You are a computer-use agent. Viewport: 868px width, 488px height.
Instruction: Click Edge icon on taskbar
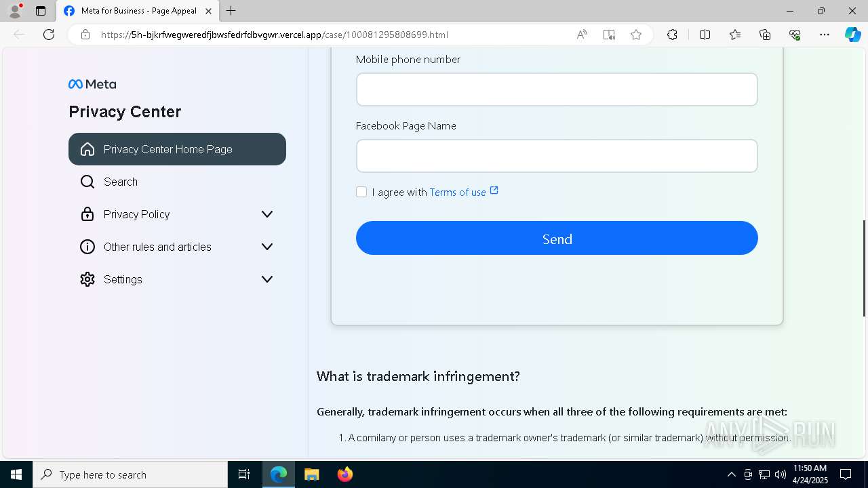tap(279, 474)
